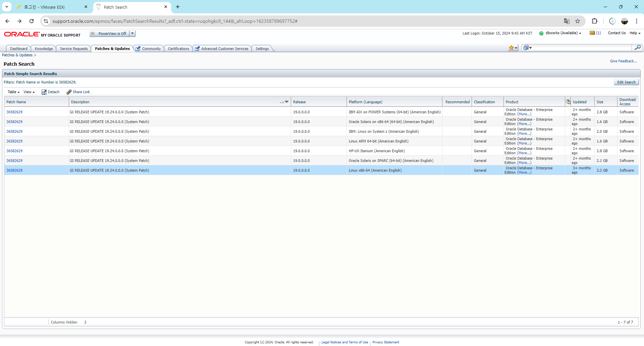
Task: Reload the page with the refresh icon
Action: coord(32,21)
